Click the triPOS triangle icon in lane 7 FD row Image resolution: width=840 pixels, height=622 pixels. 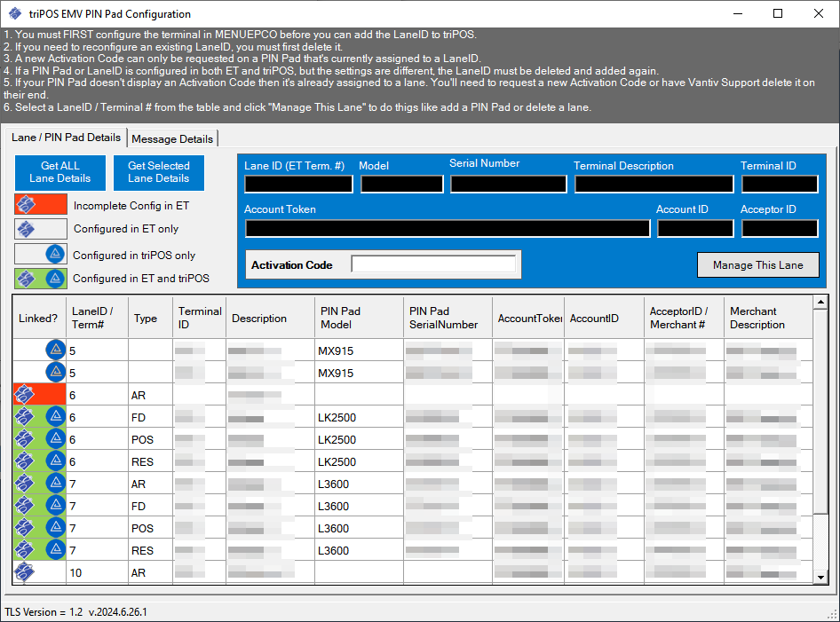pyautogui.click(x=56, y=505)
